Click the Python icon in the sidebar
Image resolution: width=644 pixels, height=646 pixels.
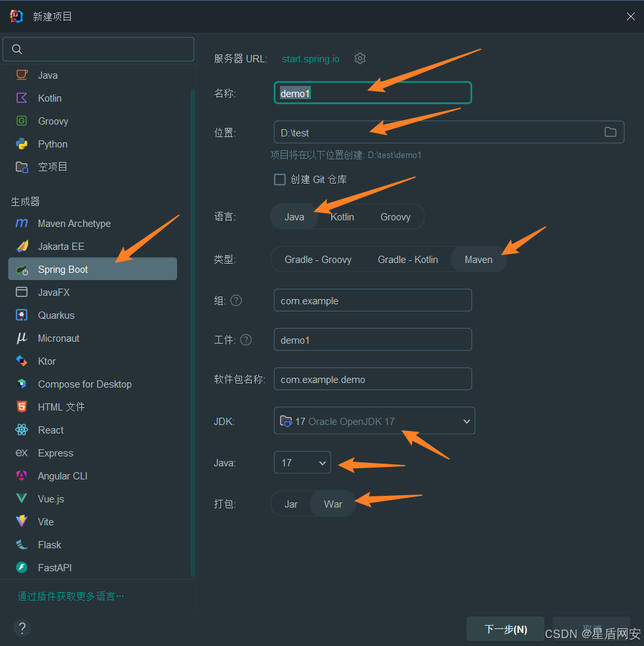pos(22,144)
